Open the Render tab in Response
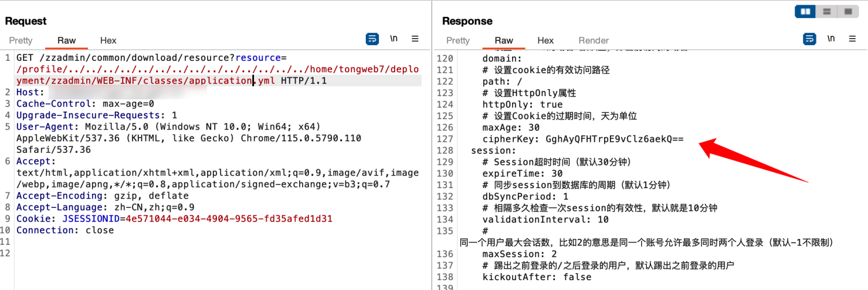This screenshot has width=868, height=290. tap(594, 41)
